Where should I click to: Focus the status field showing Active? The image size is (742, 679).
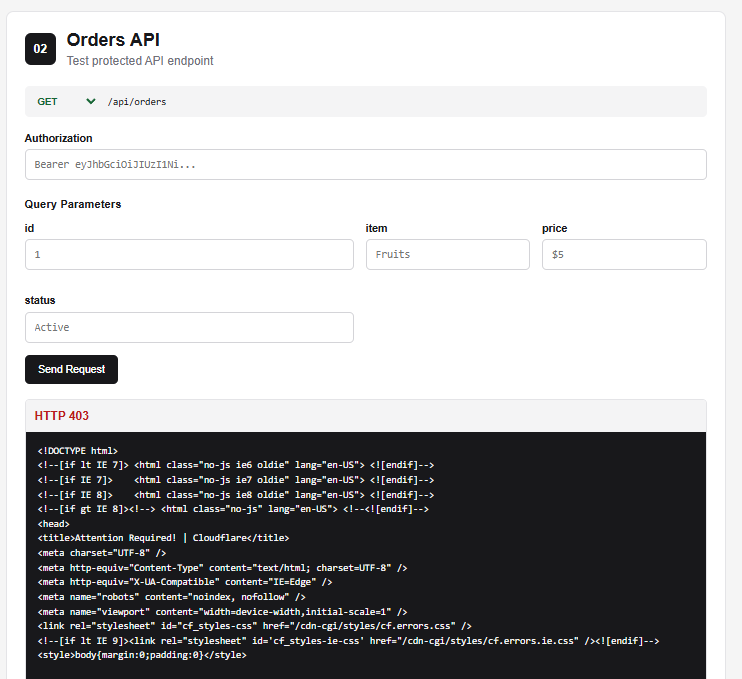click(189, 327)
